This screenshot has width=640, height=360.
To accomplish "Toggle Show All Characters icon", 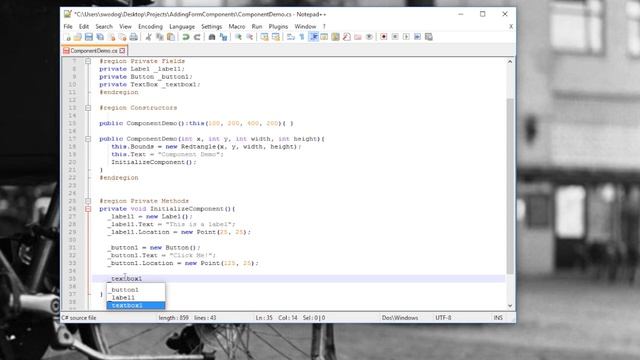I will click(x=302, y=37).
